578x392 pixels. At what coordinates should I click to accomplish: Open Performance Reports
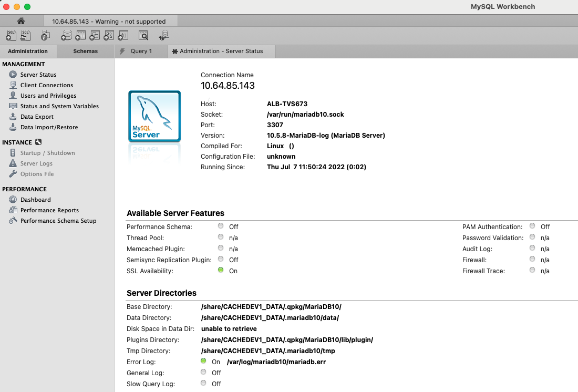tap(49, 210)
